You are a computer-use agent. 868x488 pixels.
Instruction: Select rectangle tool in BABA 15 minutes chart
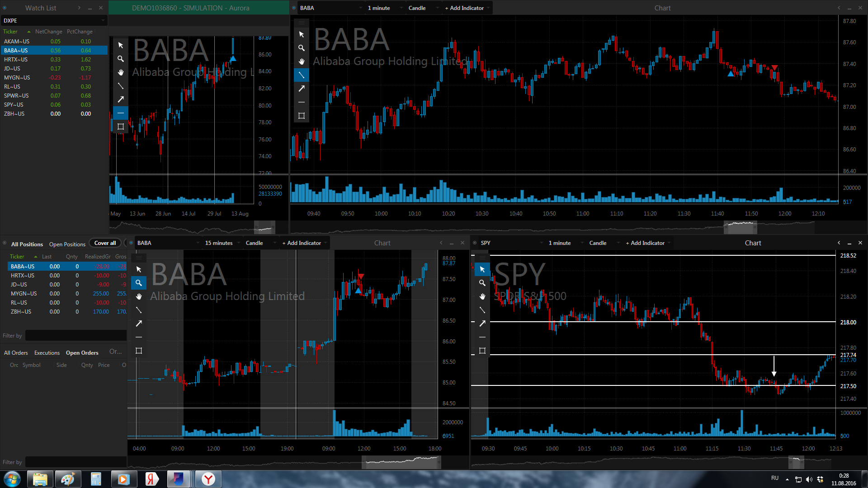click(139, 351)
